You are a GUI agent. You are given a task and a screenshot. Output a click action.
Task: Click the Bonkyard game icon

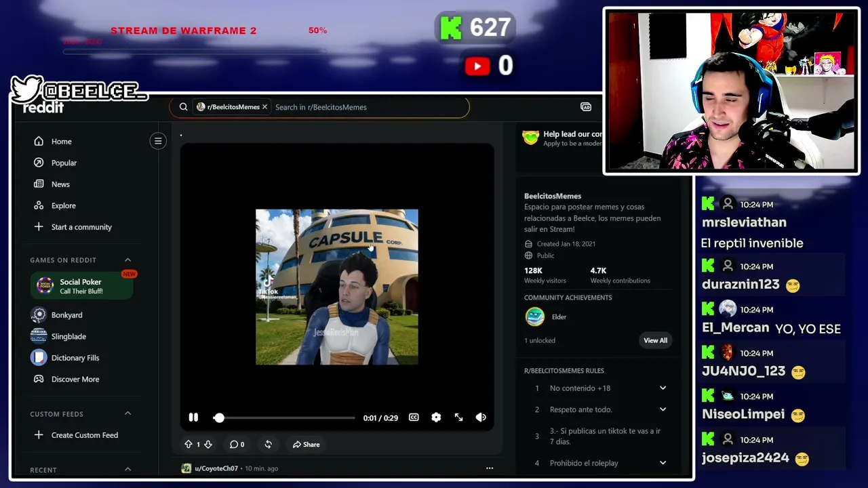coord(39,315)
